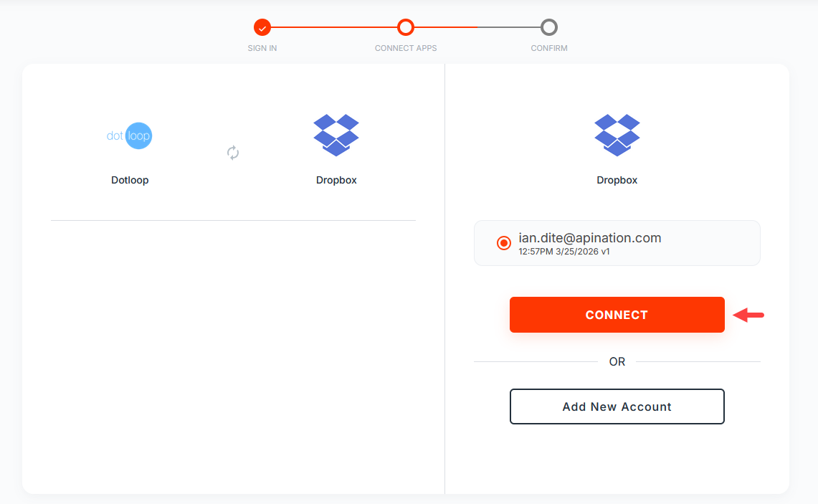Click the OR divider text
Image resolution: width=818 pixels, height=504 pixels.
point(617,362)
